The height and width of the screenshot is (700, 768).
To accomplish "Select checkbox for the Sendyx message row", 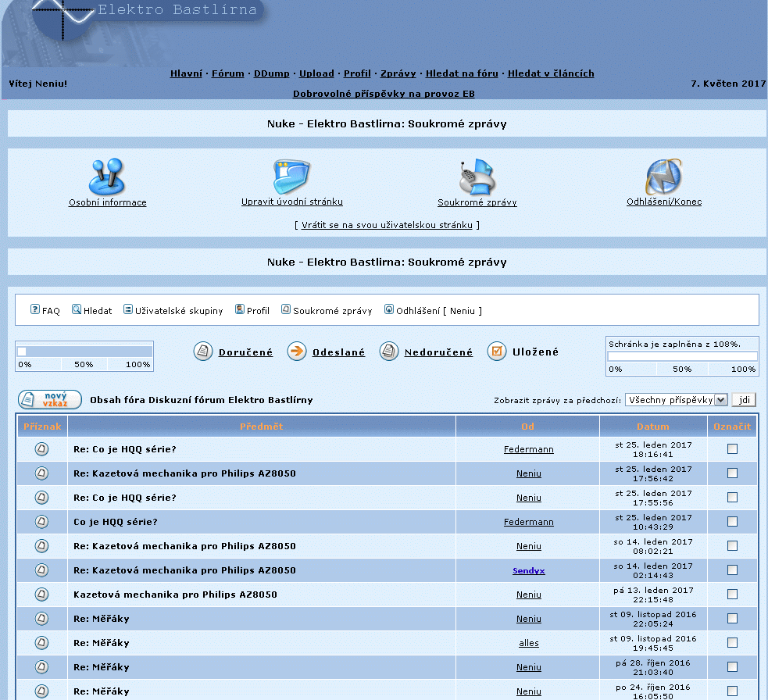I will coord(732,570).
